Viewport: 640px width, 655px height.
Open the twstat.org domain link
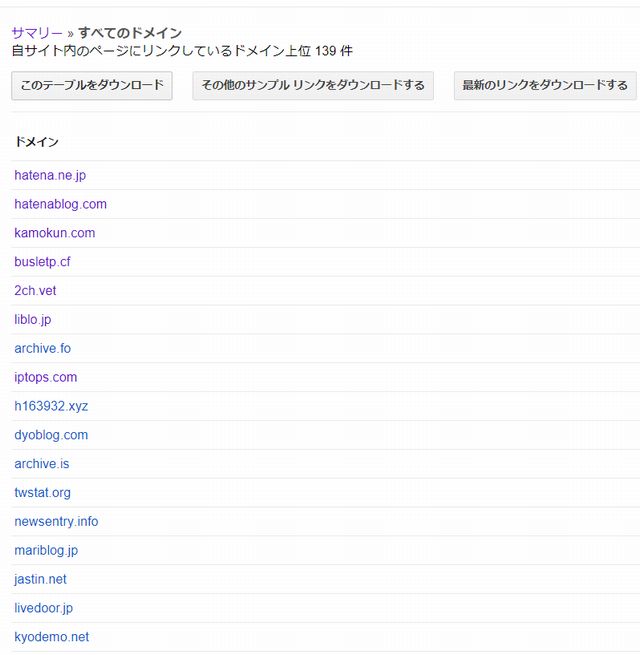click(x=42, y=493)
